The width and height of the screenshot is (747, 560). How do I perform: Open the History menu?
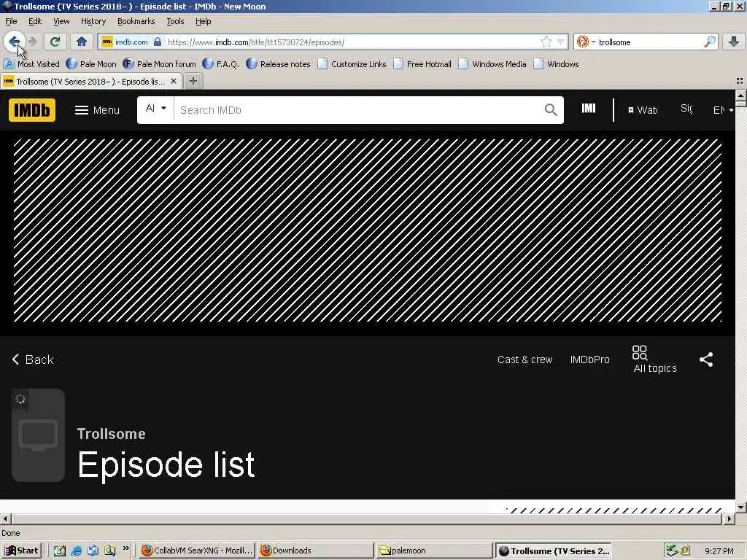(x=93, y=21)
